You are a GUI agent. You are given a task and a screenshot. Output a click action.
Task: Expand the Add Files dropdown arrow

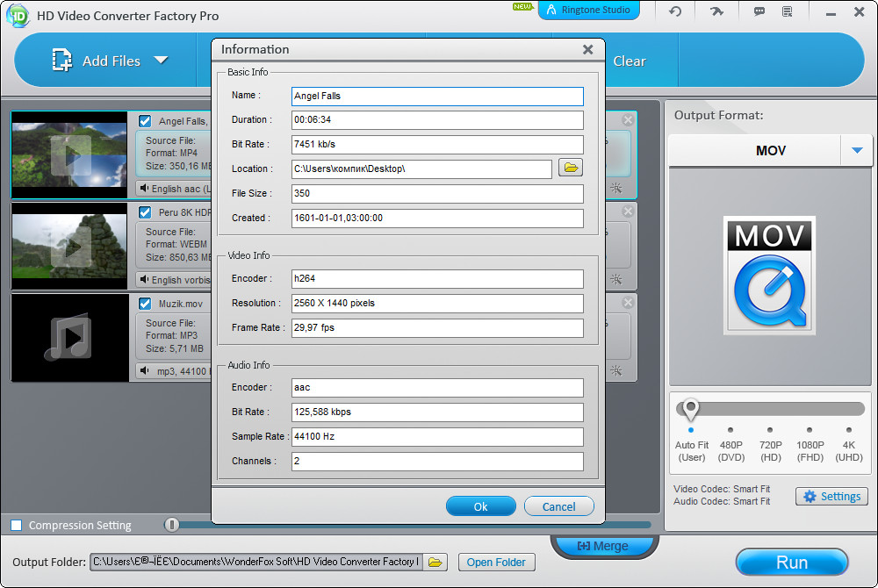click(x=162, y=60)
